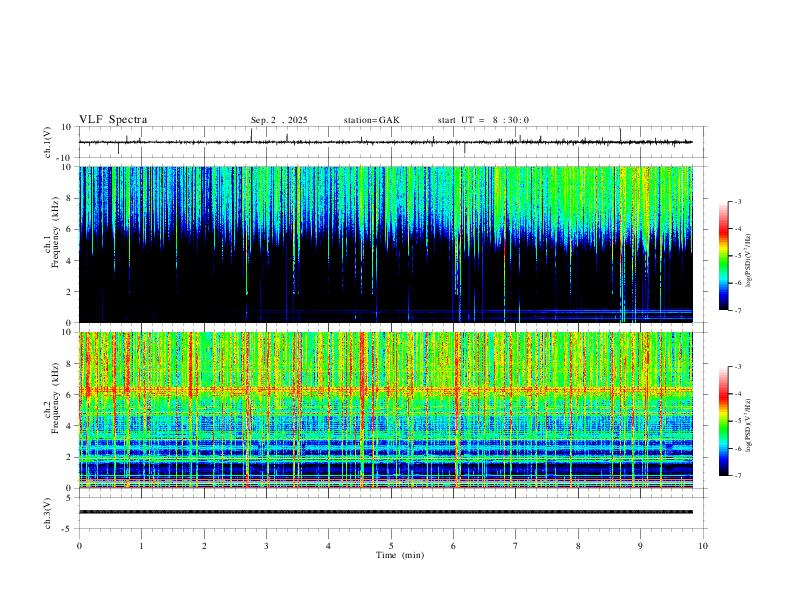Click the 'VLF Spectra' title text

[x=113, y=120]
